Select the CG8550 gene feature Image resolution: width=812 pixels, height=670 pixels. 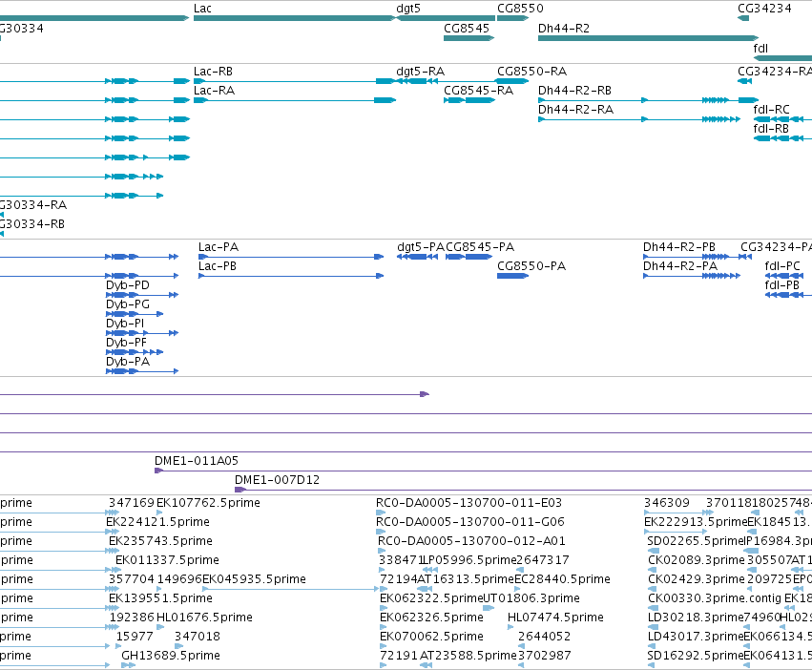(x=512, y=18)
